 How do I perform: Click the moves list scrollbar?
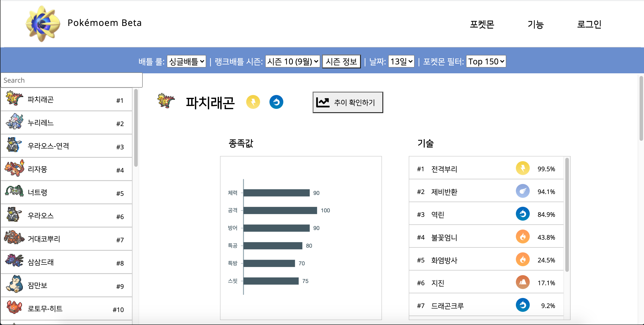pos(567,215)
